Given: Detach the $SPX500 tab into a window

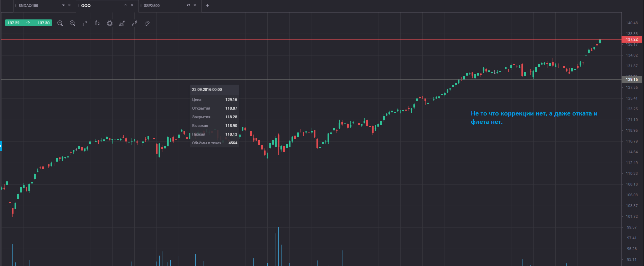Looking at the screenshot, I should click(188, 5).
